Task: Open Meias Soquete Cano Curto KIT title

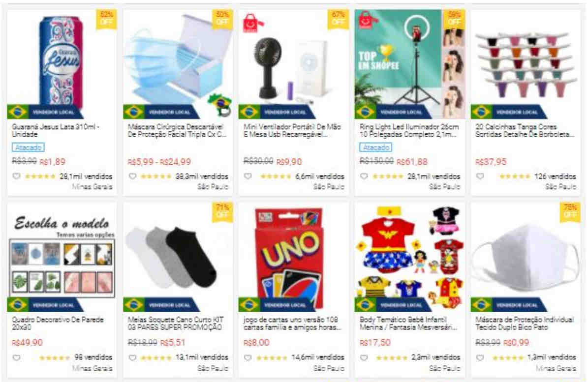Action: 176,323
